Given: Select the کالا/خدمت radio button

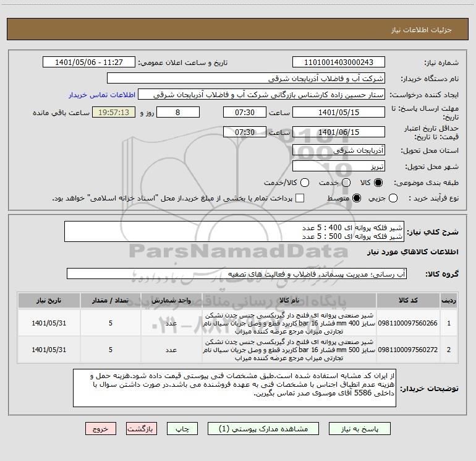Looking at the screenshot, I should pyautogui.click(x=305, y=183).
